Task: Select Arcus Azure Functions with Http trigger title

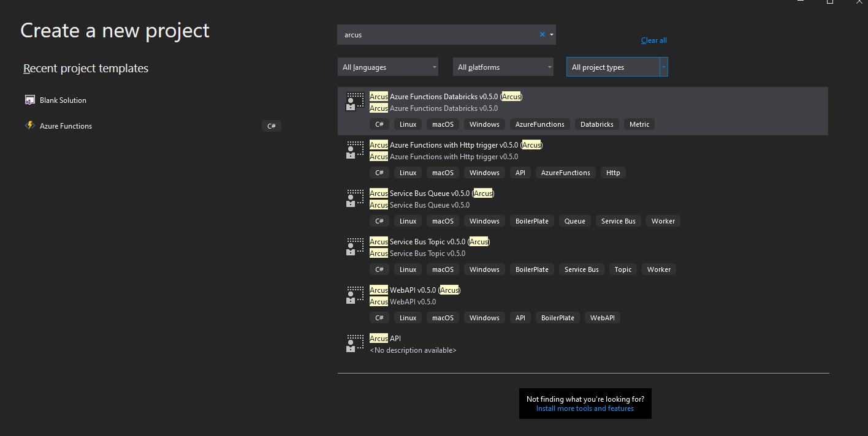Action: coord(456,145)
